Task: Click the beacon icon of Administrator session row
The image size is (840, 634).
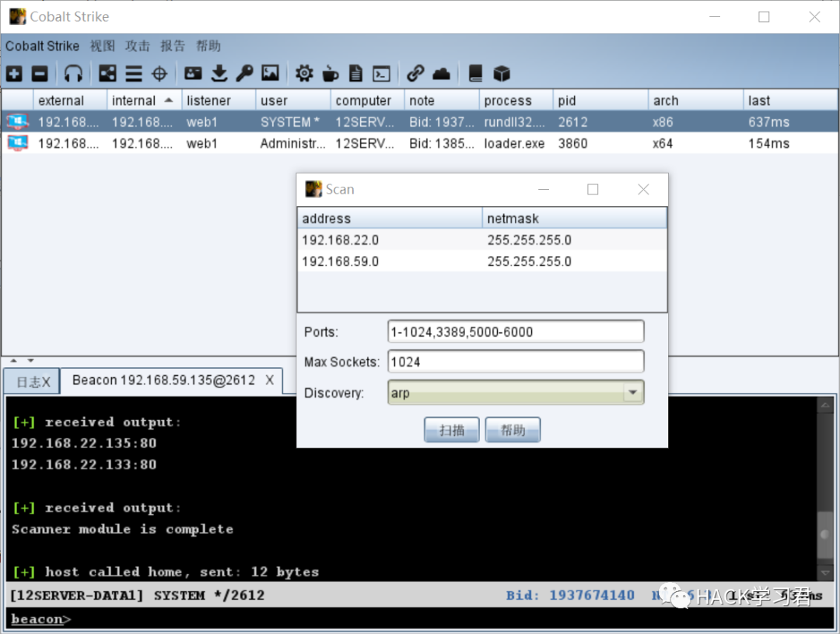Action: point(18,143)
